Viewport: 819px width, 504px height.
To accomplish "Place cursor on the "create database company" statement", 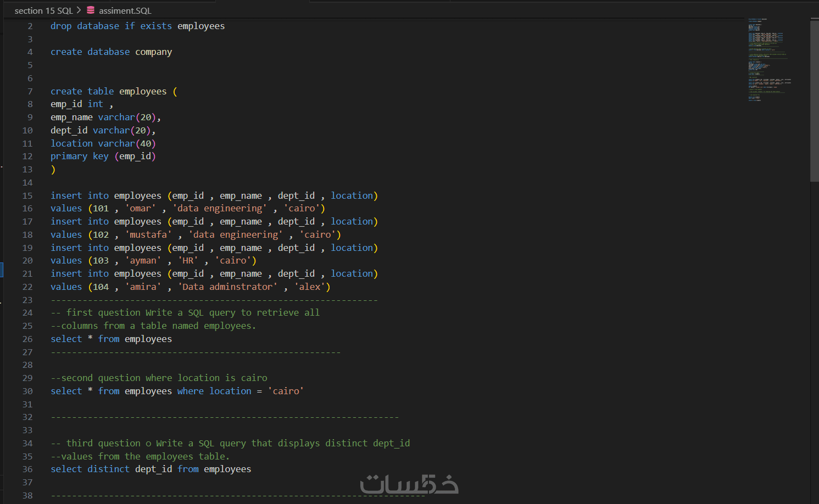I will click(x=111, y=52).
